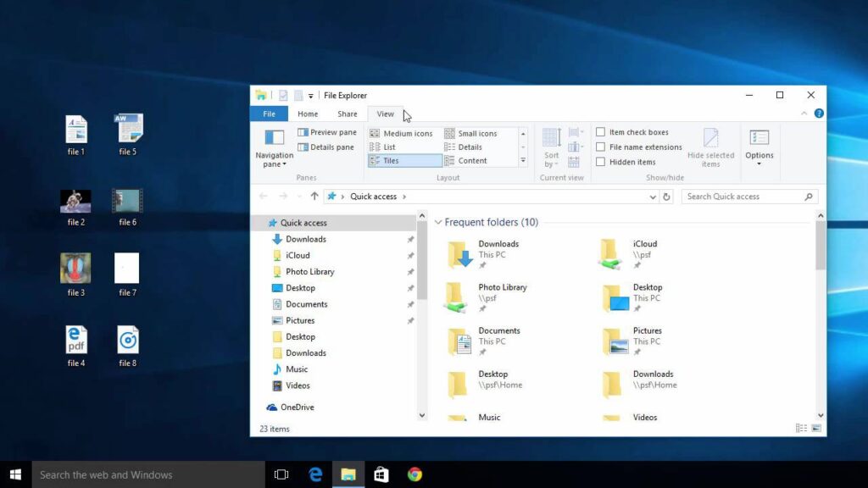This screenshot has height=488, width=868.
Task: Open the address bar dropdown arrow
Action: pos(653,196)
